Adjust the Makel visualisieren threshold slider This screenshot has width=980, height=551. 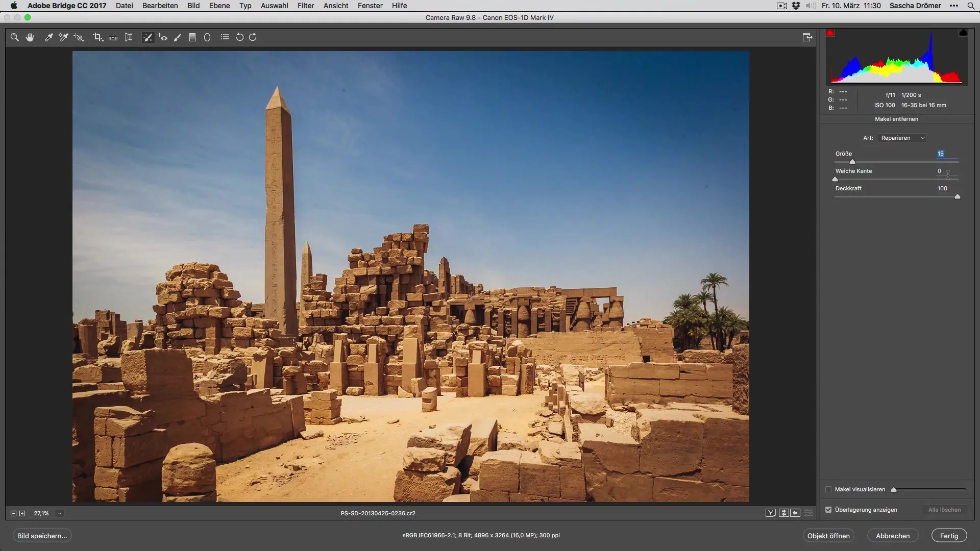pyautogui.click(x=894, y=490)
